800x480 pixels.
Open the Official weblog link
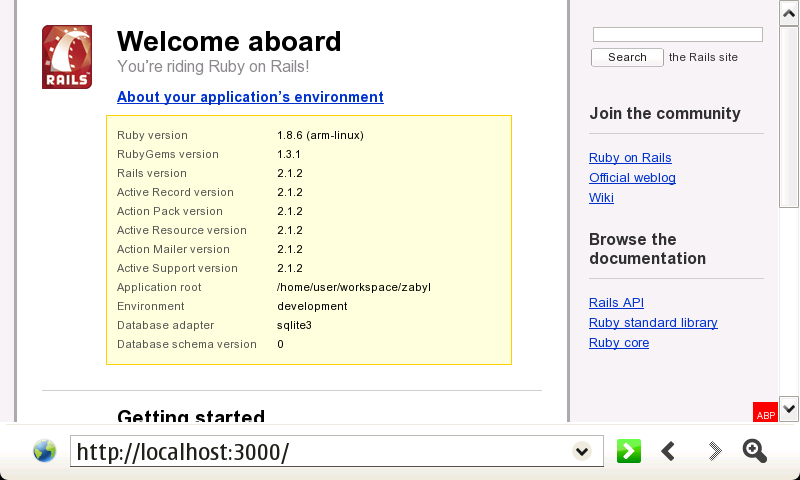632,178
